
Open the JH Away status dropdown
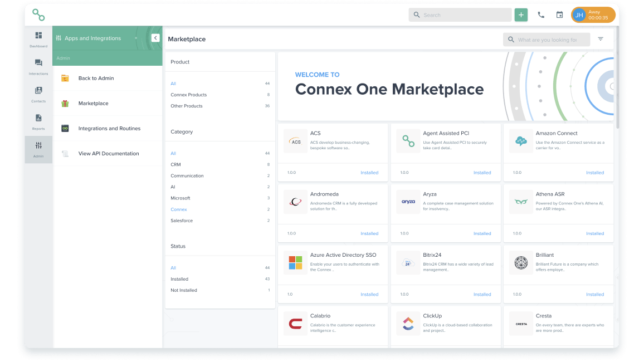pos(593,14)
